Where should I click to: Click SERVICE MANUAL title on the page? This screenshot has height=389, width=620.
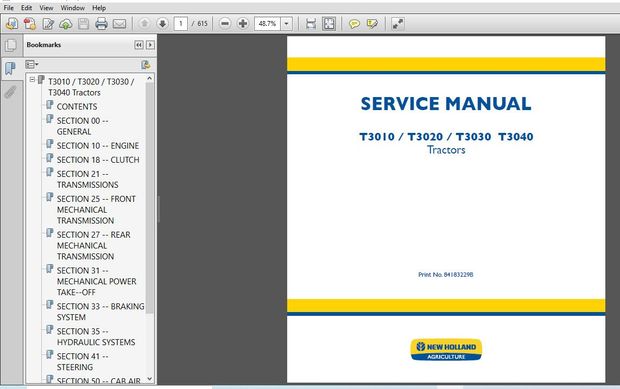[x=446, y=104]
